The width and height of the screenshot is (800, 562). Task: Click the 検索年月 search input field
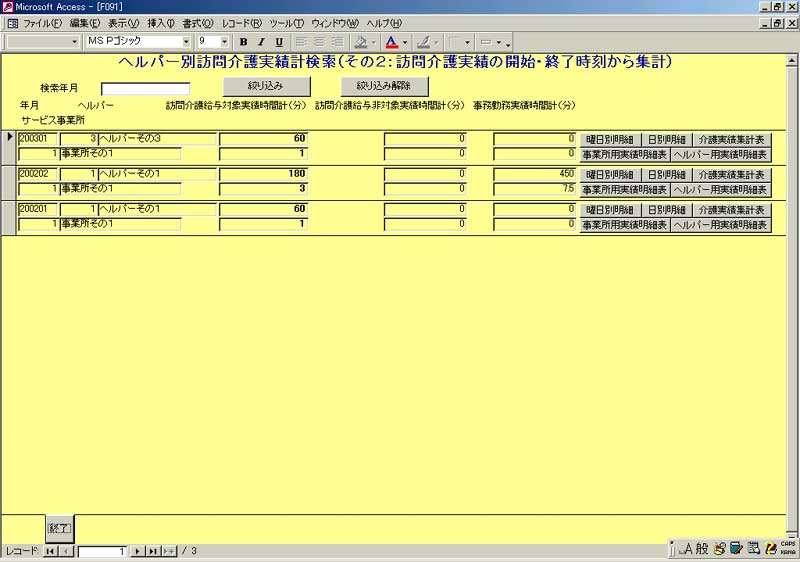[145, 88]
